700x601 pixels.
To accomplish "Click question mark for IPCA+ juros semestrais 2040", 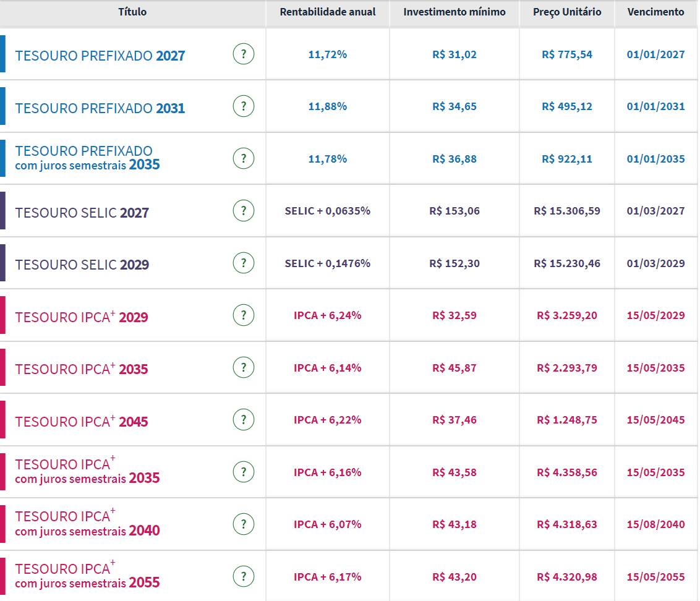I will tap(244, 524).
